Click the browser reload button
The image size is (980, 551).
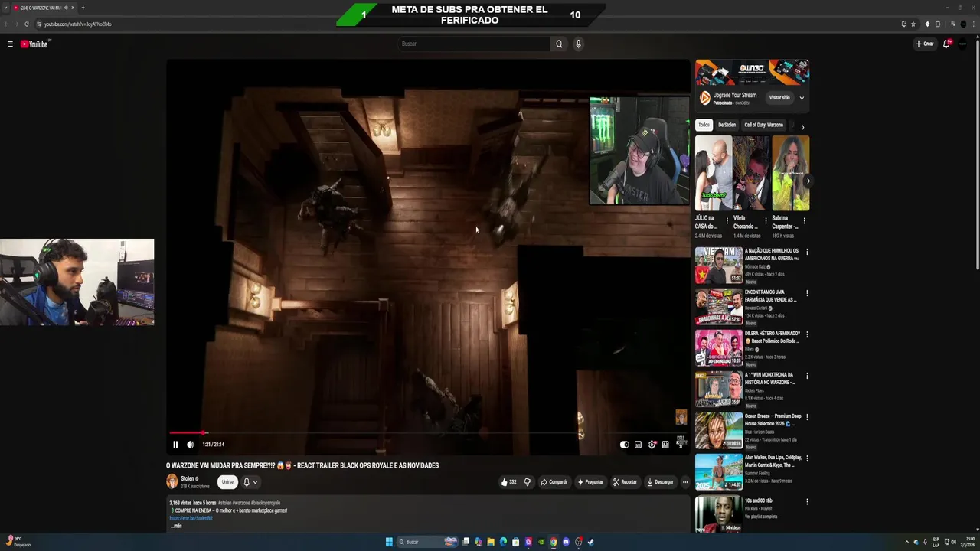26,24
